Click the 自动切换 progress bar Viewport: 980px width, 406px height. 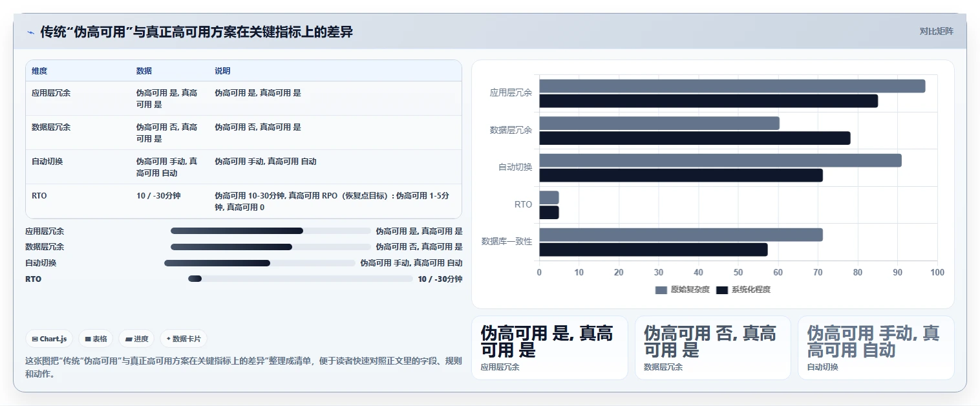pos(260,263)
